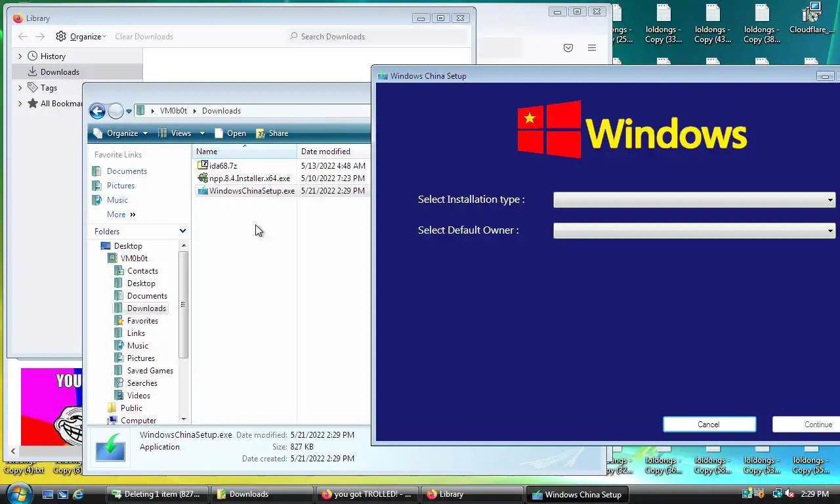Click VM0b0t in the address breadcrumb
The height and width of the screenshot is (504, 840).
pos(173,111)
